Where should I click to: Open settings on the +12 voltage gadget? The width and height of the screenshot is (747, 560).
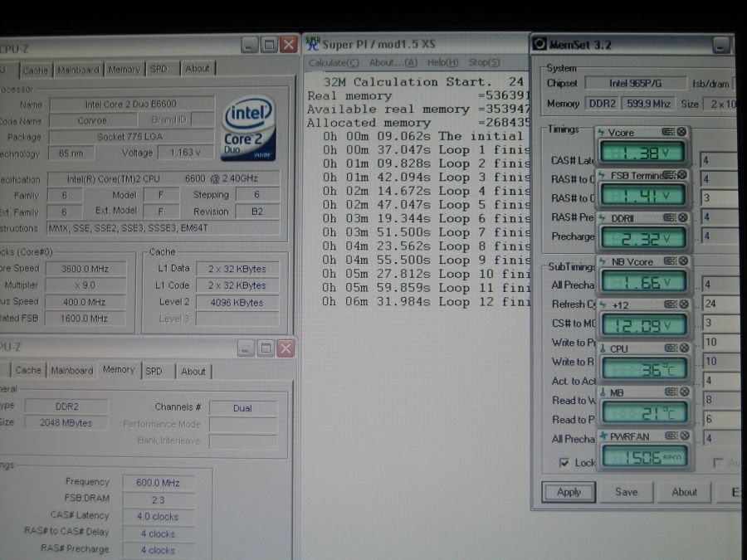pos(671,304)
